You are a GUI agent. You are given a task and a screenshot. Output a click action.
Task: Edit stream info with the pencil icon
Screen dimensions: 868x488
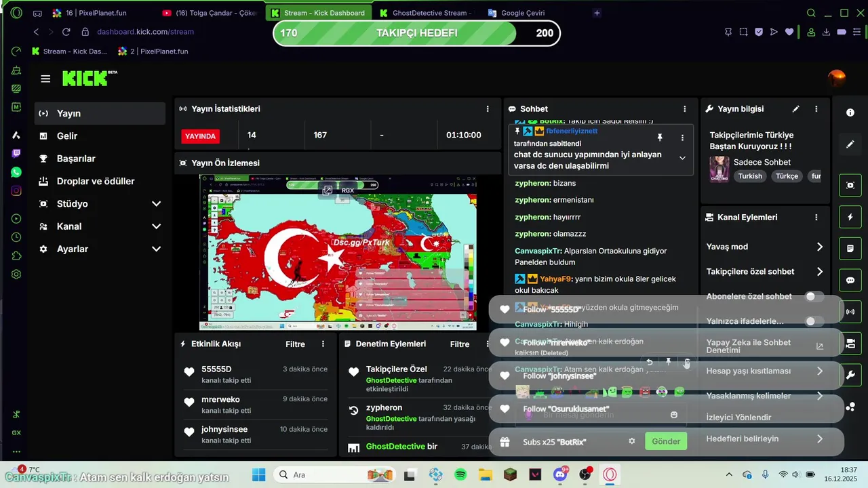[796, 108]
